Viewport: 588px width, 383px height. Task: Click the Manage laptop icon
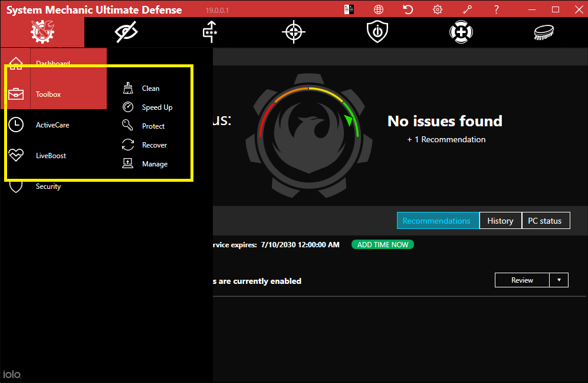[127, 163]
